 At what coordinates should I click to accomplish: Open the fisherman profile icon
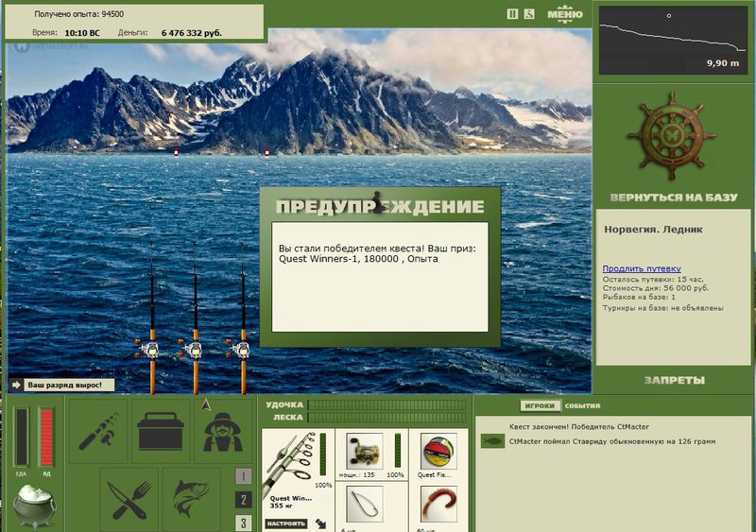pyautogui.click(x=223, y=431)
